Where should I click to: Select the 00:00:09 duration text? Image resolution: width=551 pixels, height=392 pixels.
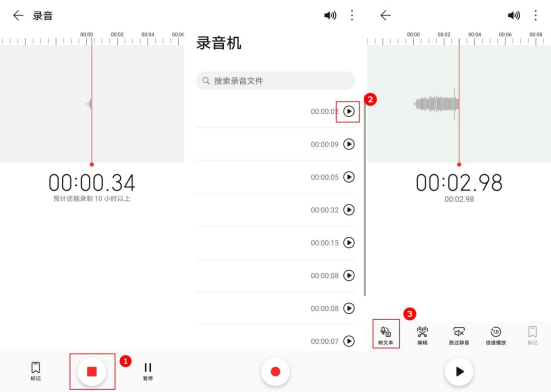324,144
